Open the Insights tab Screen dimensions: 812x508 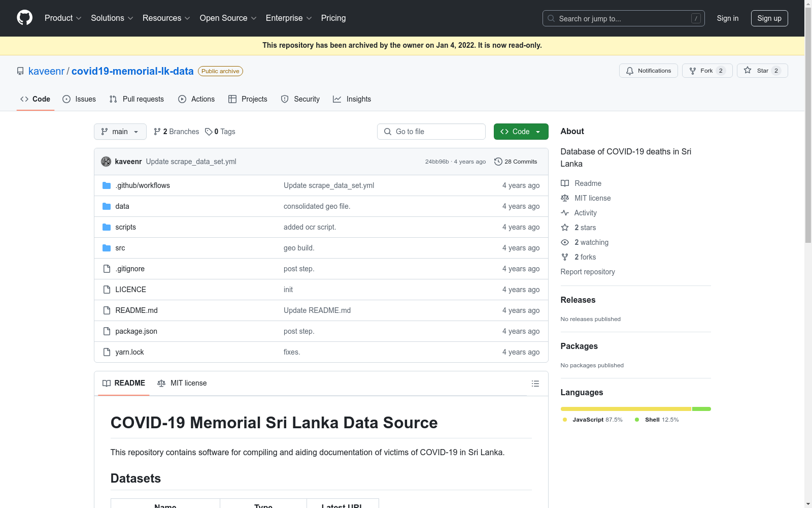click(x=352, y=99)
